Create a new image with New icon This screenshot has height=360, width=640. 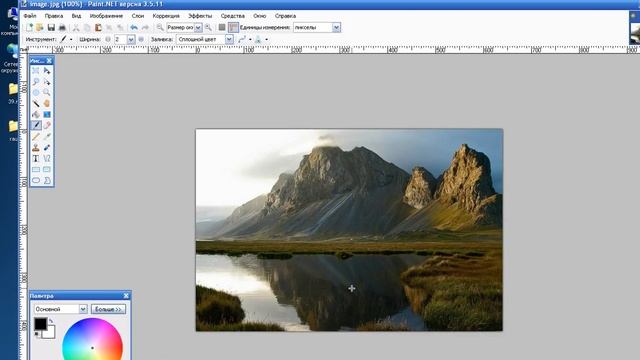29,27
